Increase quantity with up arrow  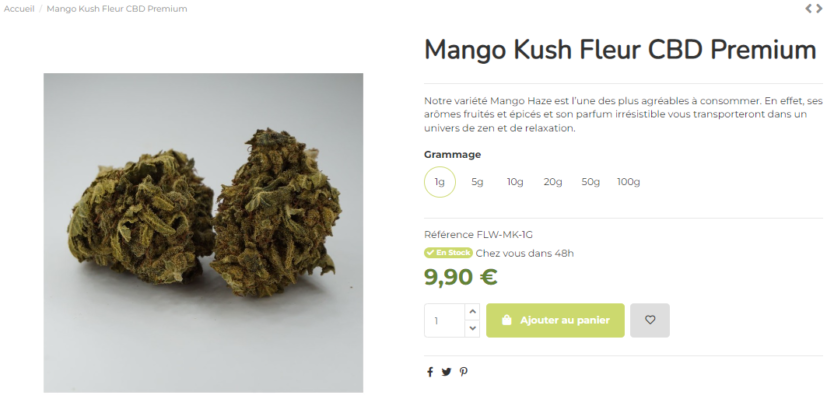point(472,312)
